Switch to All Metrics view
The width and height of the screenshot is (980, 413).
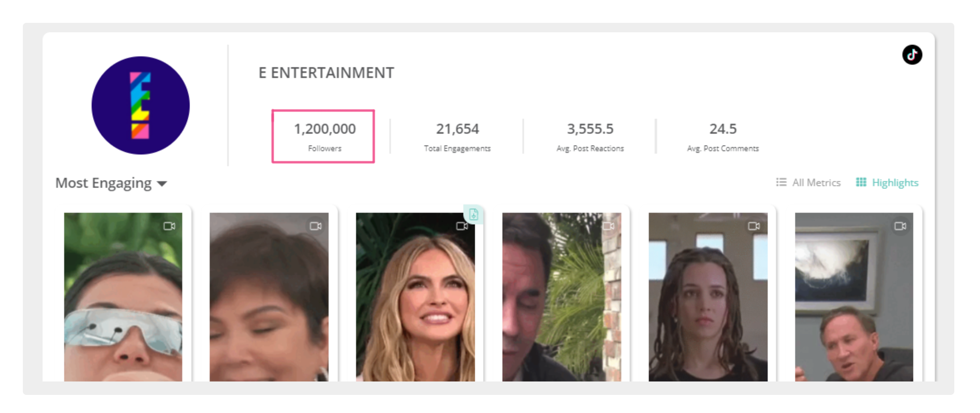[808, 183]
